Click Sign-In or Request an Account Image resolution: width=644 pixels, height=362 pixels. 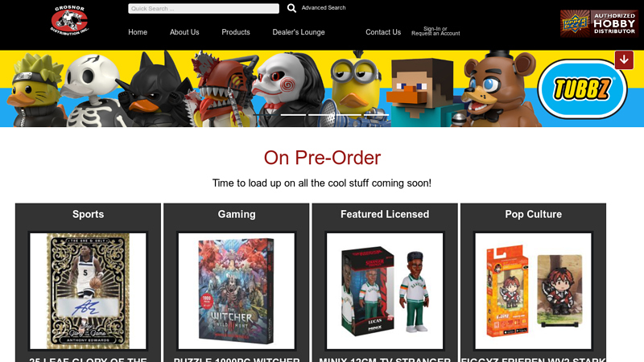click(436, 31)
